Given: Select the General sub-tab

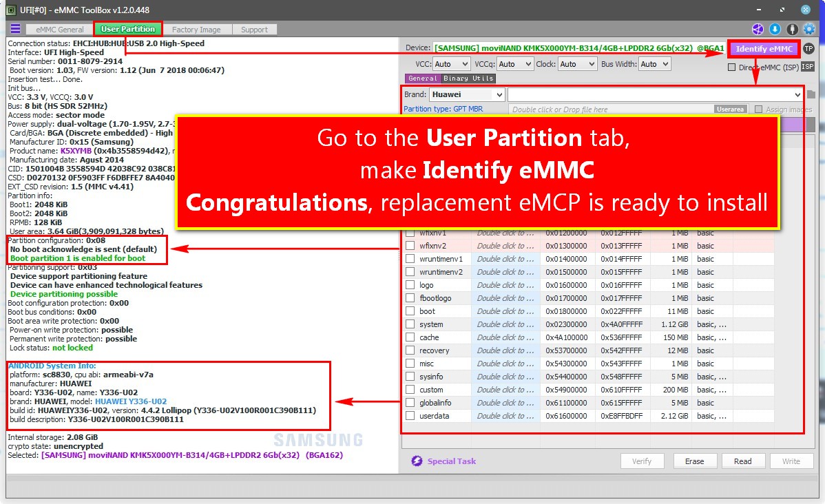Looking at the screenshot, I should [423, 78].
